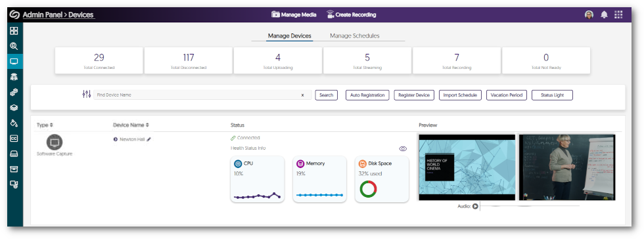The height and width of the screenshot is (239, 644).
Task: Click the "Health Status Info" label
Action: [248, 148]
